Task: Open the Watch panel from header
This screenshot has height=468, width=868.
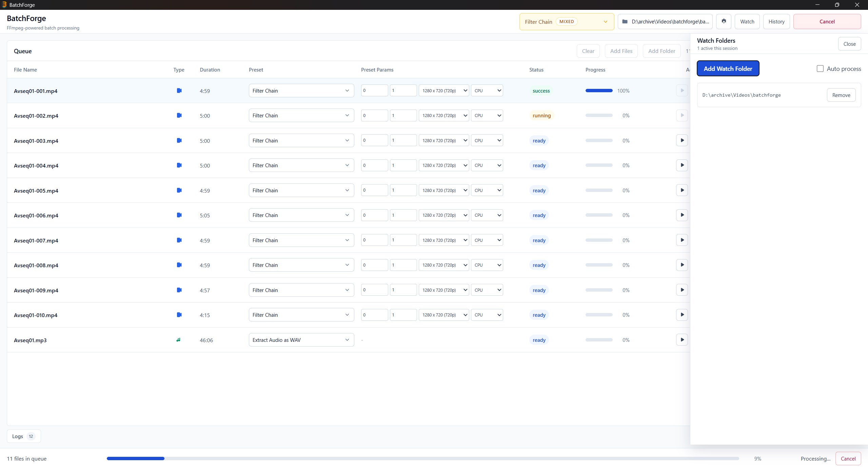Action: click(747, 21)
